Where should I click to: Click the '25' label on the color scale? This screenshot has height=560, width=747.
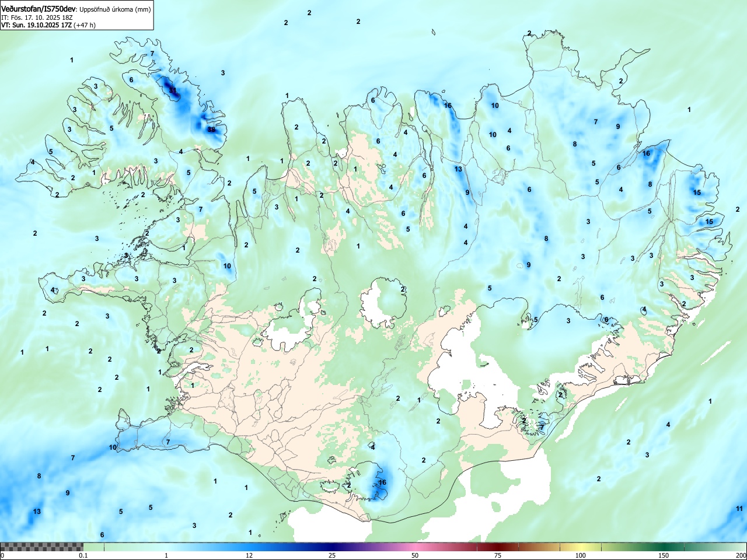pos(332,555)
